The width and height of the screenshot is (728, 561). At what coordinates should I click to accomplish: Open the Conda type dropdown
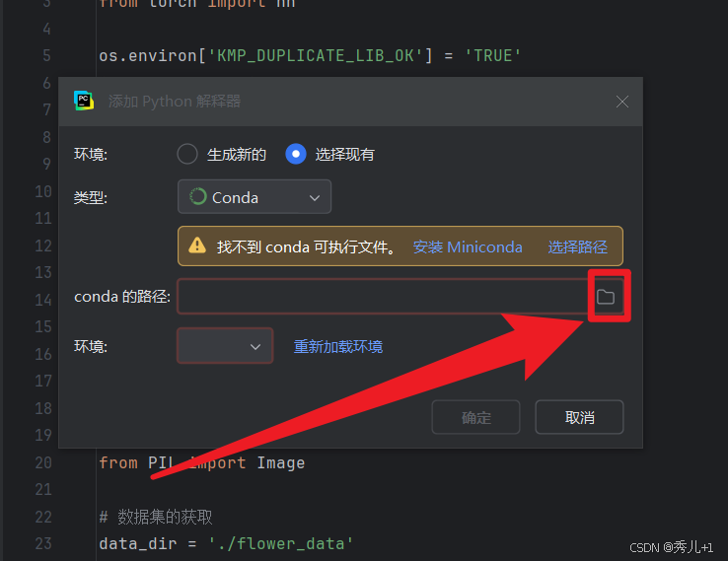click(x=255, y=197)
